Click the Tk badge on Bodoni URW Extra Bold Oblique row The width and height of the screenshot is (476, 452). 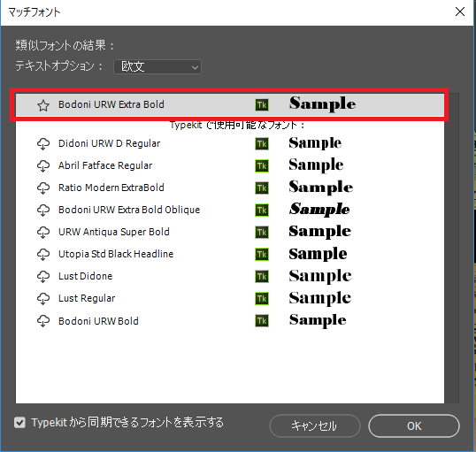[262, 210]
